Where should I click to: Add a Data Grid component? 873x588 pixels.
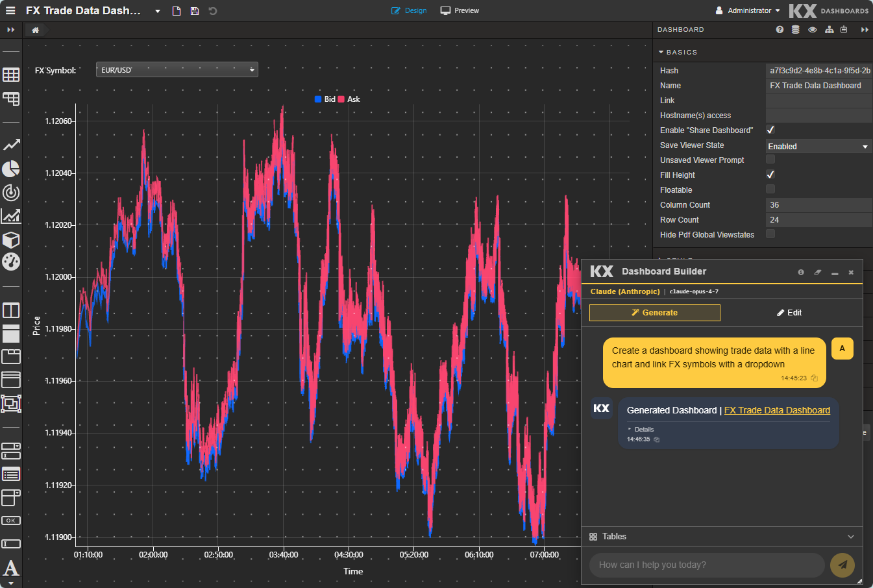coord(11,75)
